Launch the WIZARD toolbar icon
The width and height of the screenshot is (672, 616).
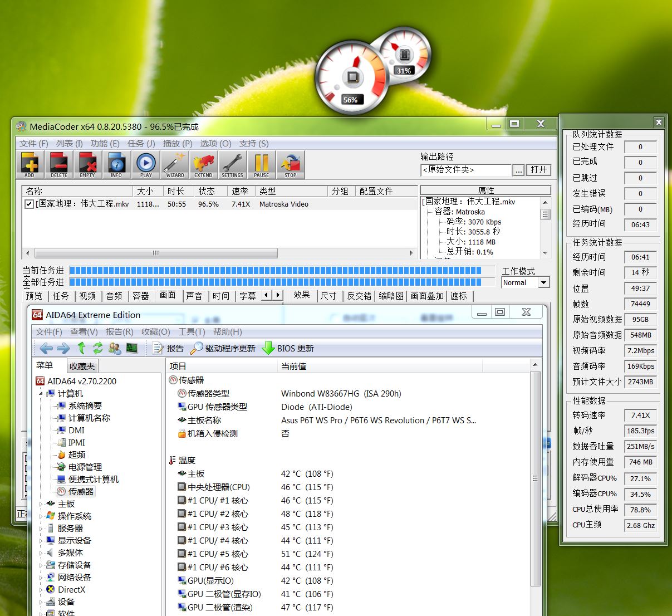175,165
